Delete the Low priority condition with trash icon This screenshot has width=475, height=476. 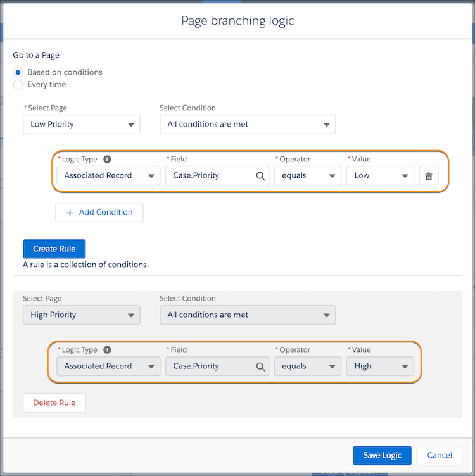coord(428,176)
